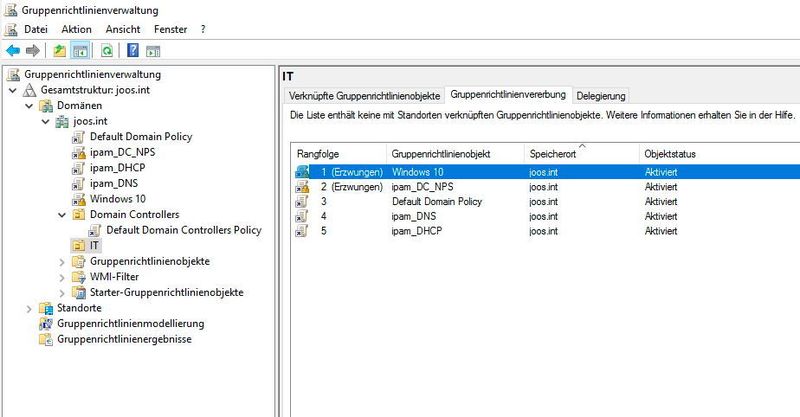Viewport: 800px width, 417px height.
Task: Select Default Domain Policy in inheritance list
Action: (547, 202)
